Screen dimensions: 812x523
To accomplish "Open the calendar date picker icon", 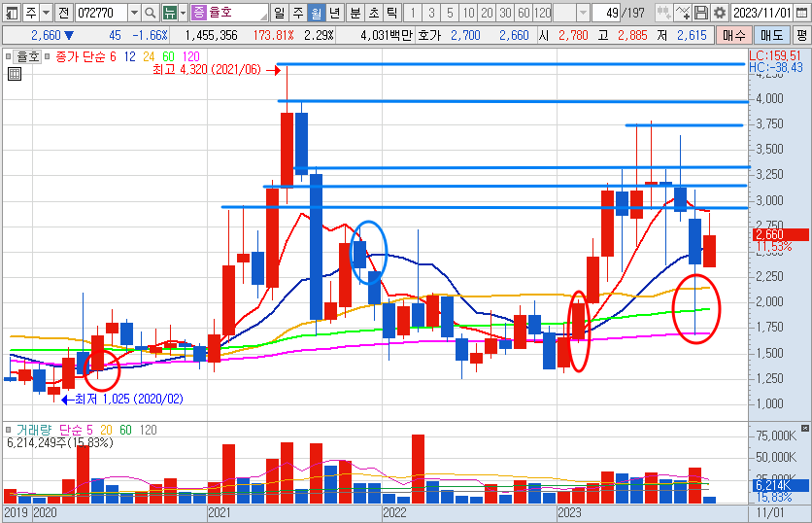I will coord(801,13).
